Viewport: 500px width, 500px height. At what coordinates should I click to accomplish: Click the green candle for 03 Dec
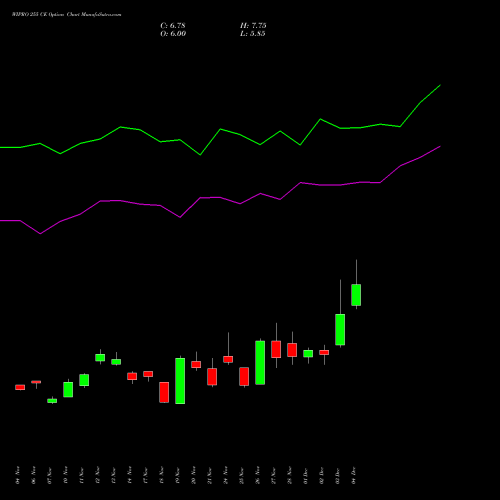click(340, 329)
